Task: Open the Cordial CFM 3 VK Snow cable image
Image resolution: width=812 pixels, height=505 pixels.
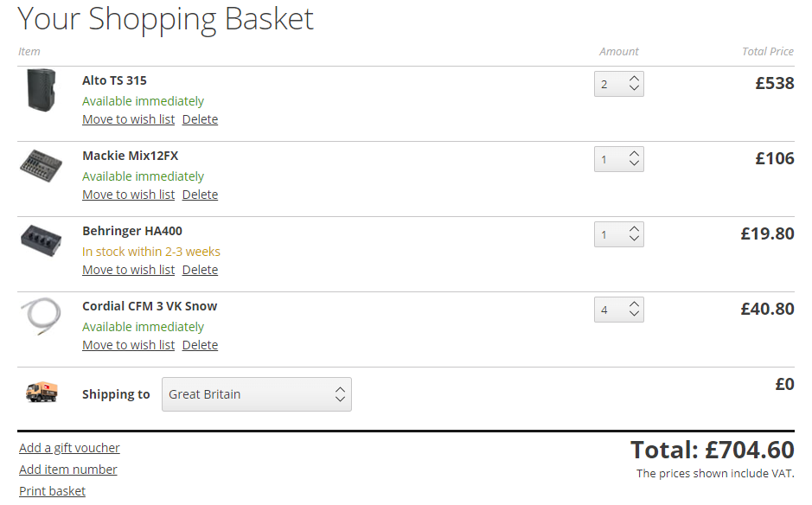Action: (x=41, y=316)
